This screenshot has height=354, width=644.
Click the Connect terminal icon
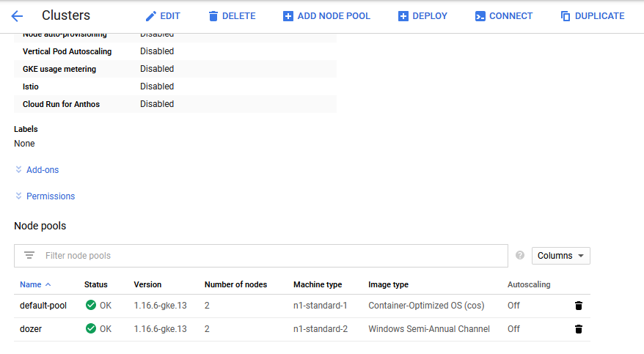[480, 16]
